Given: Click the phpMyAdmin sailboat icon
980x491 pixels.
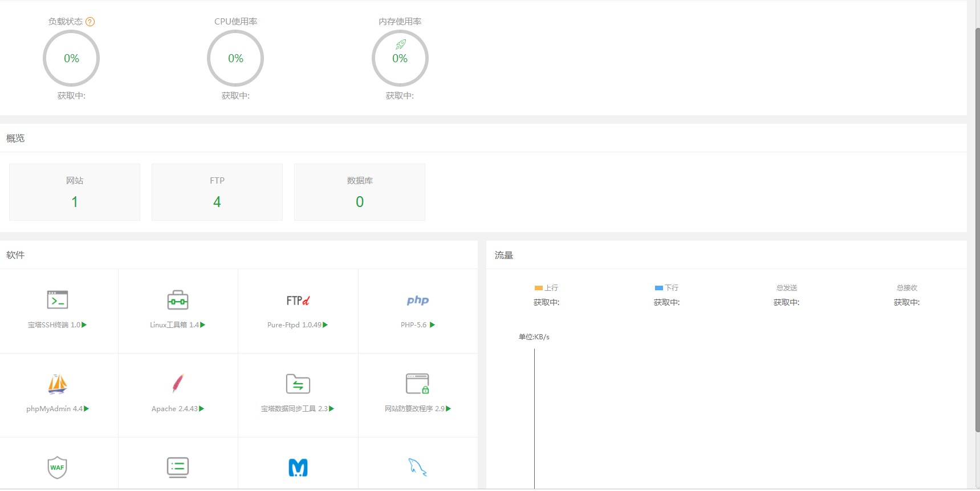Looking at the screenshot, I should [58, 384].
